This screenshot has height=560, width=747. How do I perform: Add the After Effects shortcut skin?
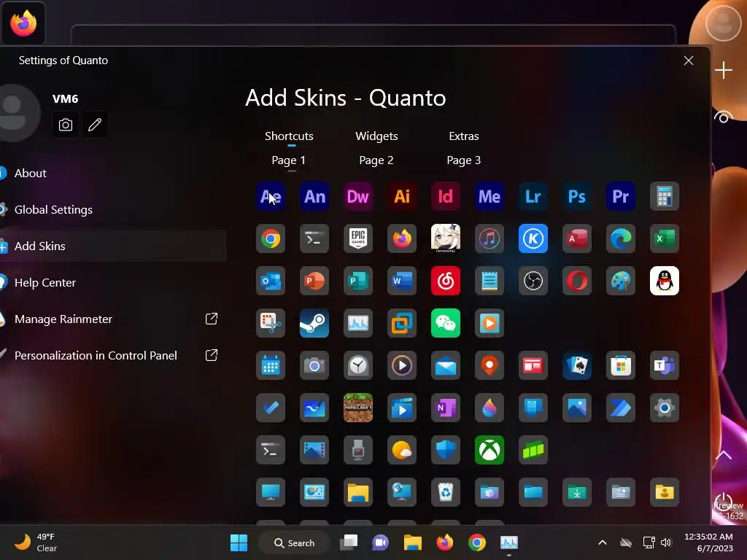[271, 196]
